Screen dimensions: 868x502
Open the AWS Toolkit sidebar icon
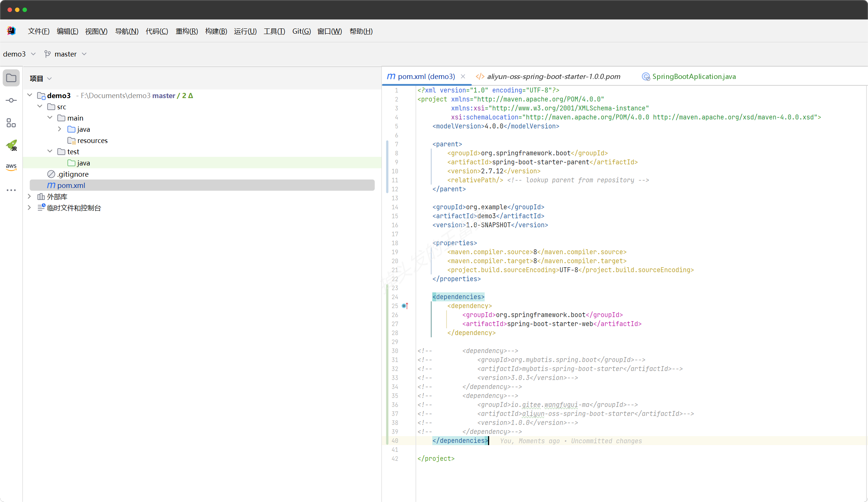click(11, 167)
